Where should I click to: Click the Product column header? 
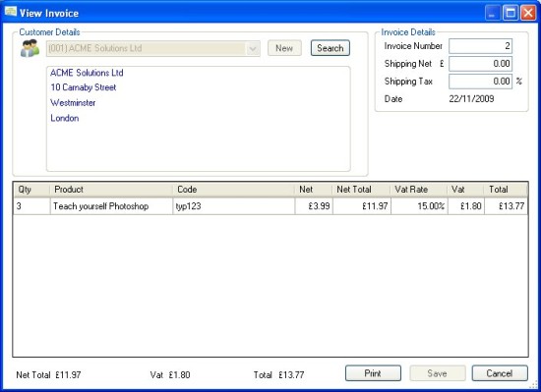click(111, 190)
